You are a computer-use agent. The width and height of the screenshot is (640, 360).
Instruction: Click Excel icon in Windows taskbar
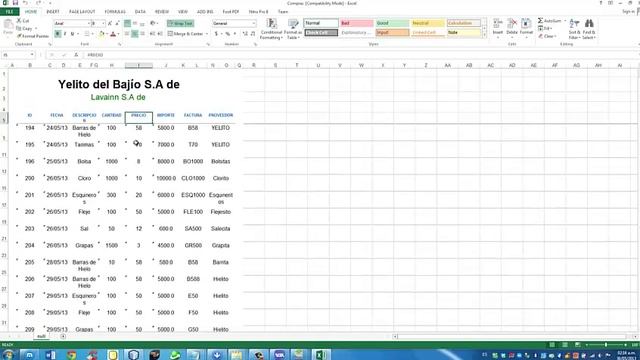click(320, 354)
